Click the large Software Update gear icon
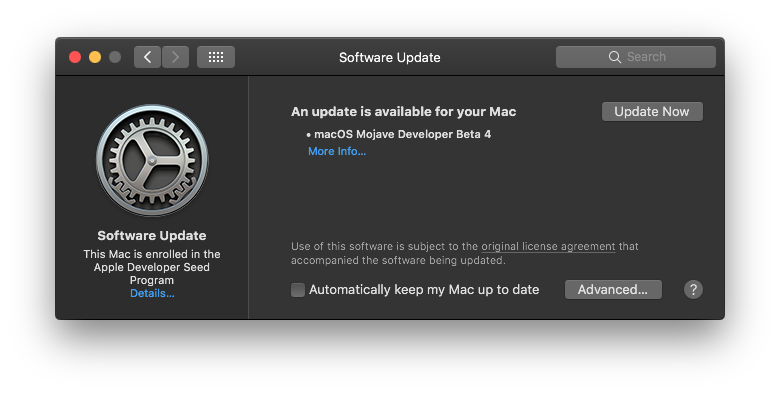 152,160
